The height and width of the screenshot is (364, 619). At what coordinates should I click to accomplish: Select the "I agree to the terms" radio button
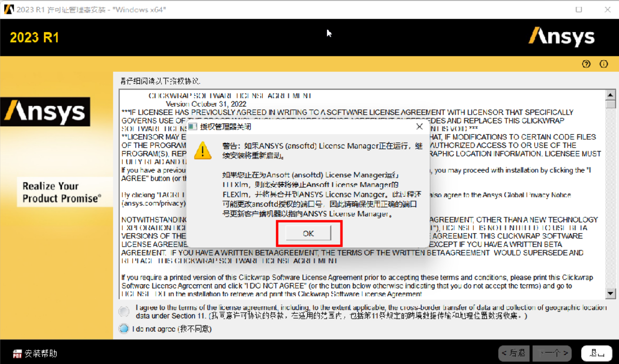pyautogui.click(x=124, y=311)
